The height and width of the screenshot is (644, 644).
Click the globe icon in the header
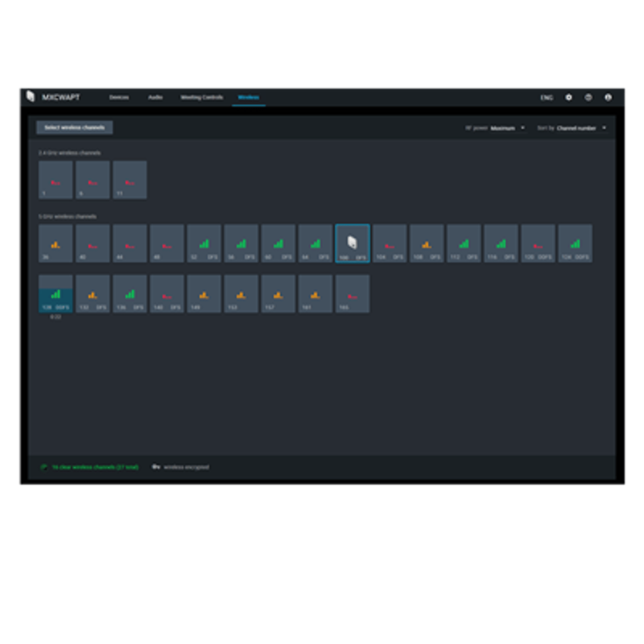pos(588,97)
